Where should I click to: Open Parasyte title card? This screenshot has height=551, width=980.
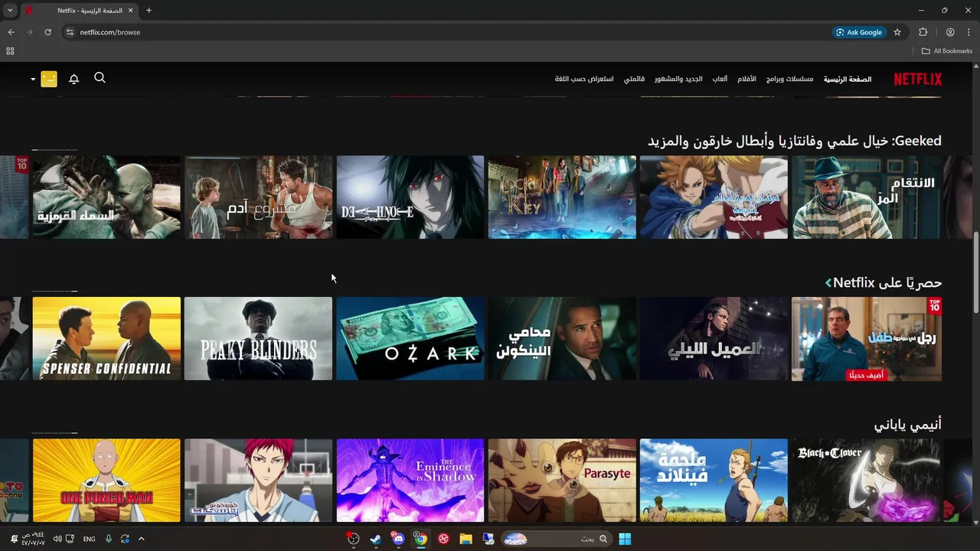coord(562,481)
